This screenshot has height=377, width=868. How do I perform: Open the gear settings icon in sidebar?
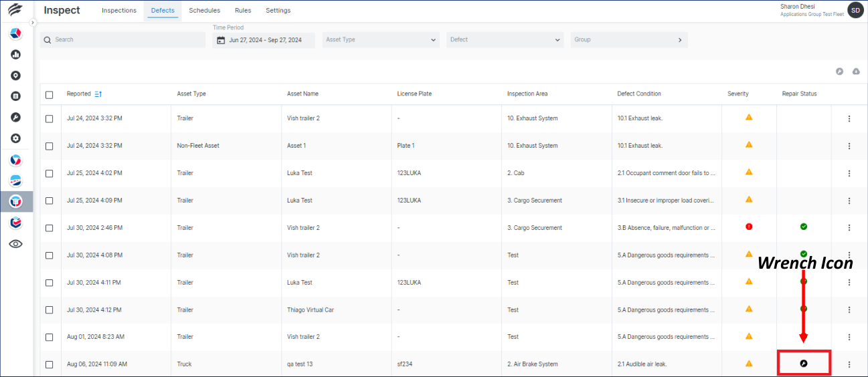15,138
